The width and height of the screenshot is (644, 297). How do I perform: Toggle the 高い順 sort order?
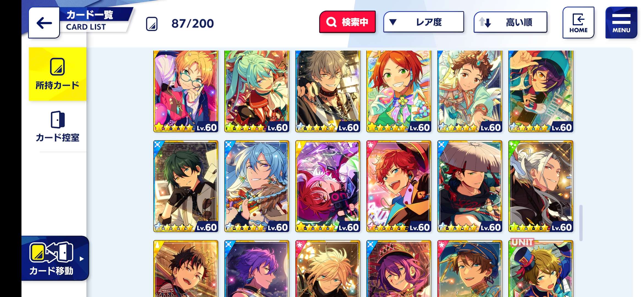[510, 22]
